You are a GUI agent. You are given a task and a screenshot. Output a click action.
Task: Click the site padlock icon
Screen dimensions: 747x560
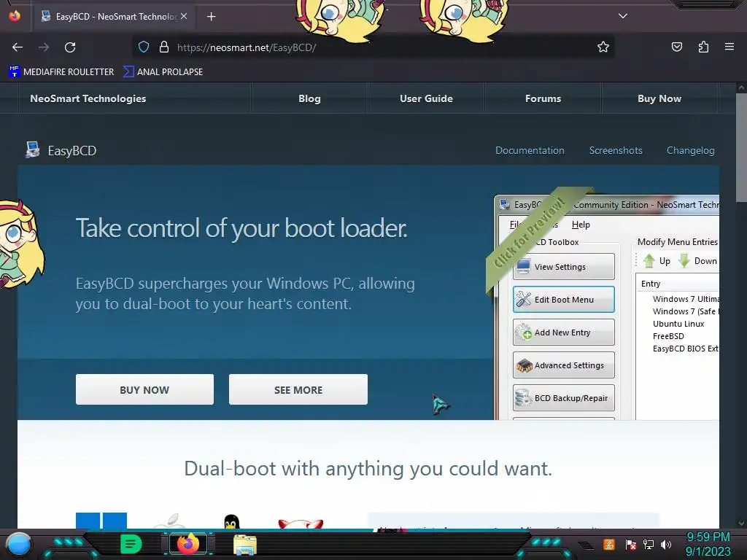[164, 47]
